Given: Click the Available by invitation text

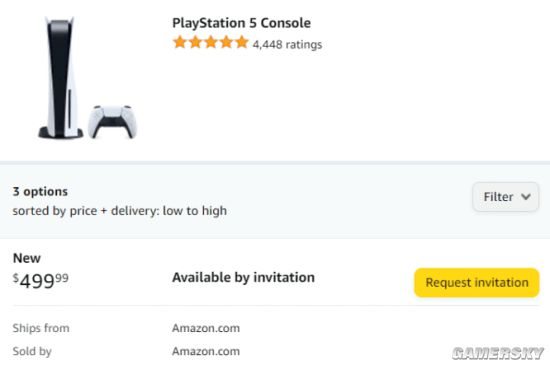Looking at the screenshot, I should (243, 277).
